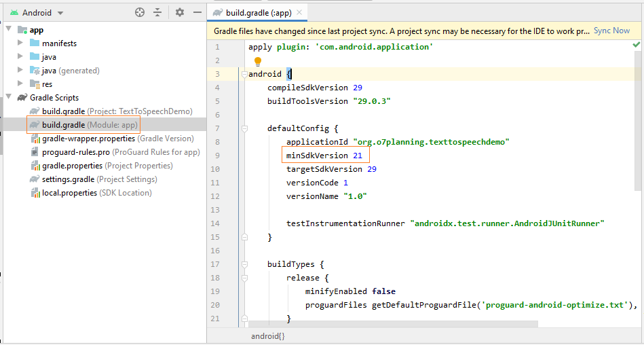Expand the java (generated) folder arrow
Screen dimensions: 644x345
click(20, 70)
